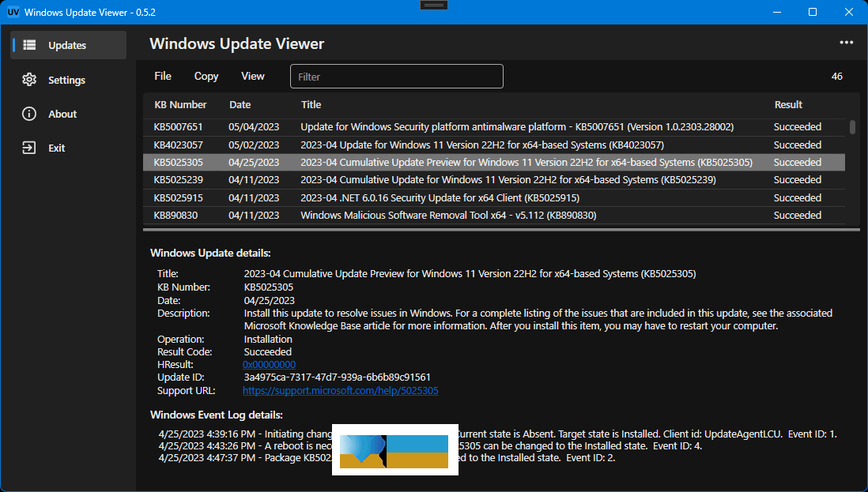Click the Updates list icon in the sidebar
Image resolution: width=868 pixels, height=492 pixels.
pos(29,45)
